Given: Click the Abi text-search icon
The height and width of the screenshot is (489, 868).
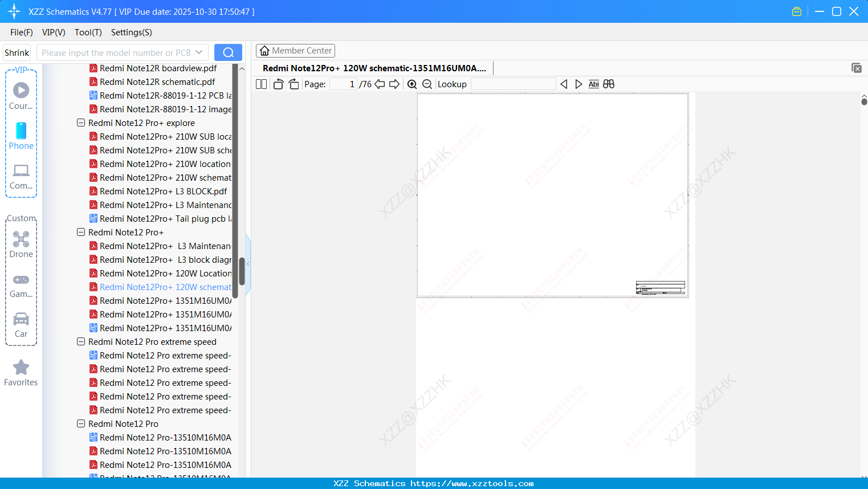Looking at the screenshot, I should (x=593, y=84).
